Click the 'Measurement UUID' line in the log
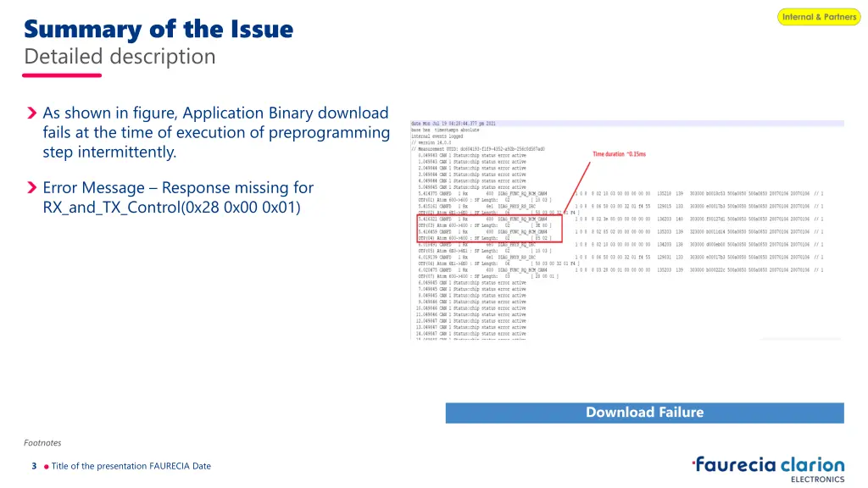This screenshot has width=868, height=488. tap(478, 149)
